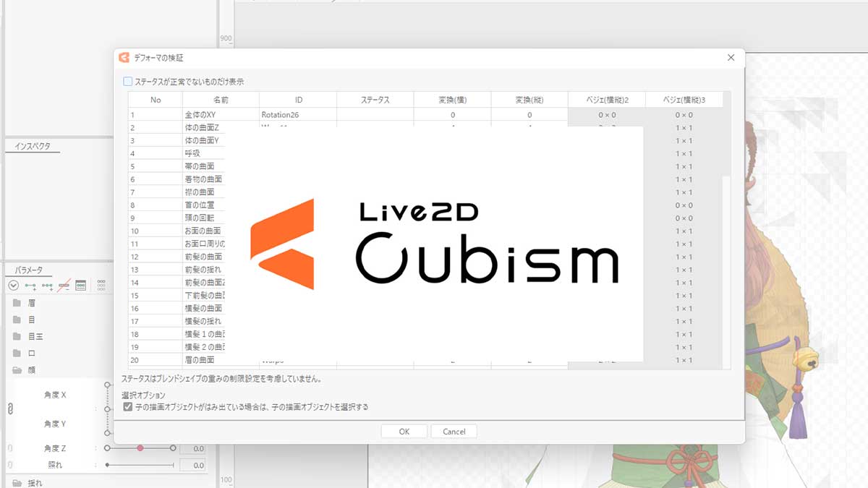
Task: Expand the 目 parameter folder
Action: point(17,320)
